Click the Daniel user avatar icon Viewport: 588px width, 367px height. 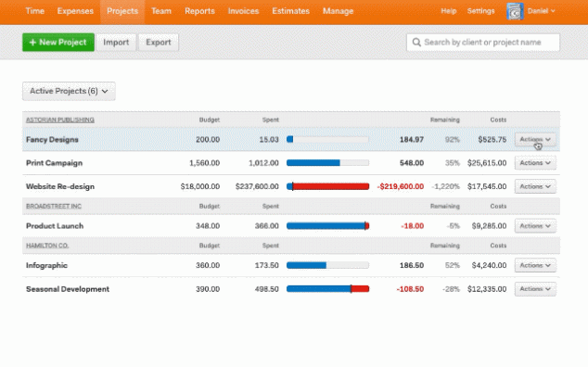[x=515, y=11]
